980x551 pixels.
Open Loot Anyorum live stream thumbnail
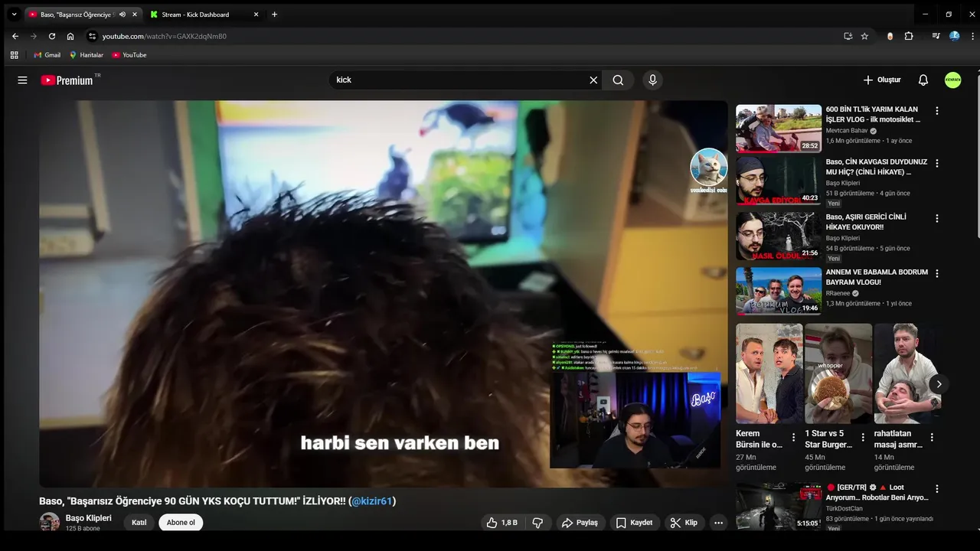pos(779,506)
